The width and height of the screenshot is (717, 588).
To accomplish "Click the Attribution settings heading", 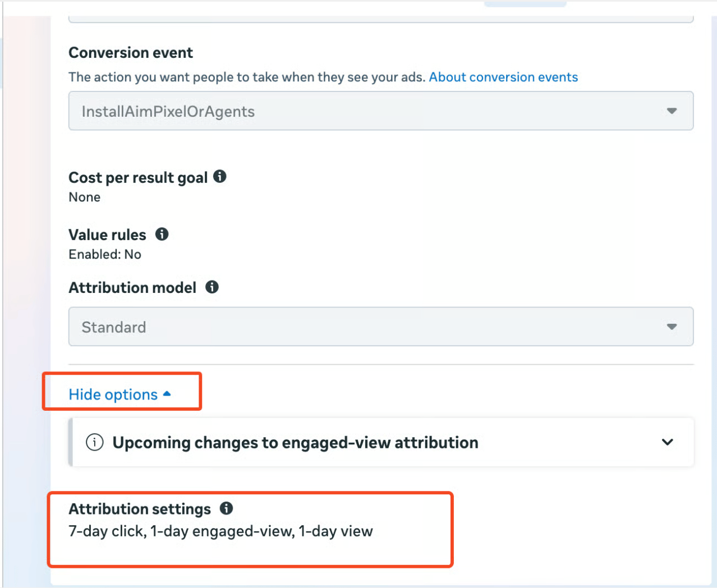I will 140,509.
